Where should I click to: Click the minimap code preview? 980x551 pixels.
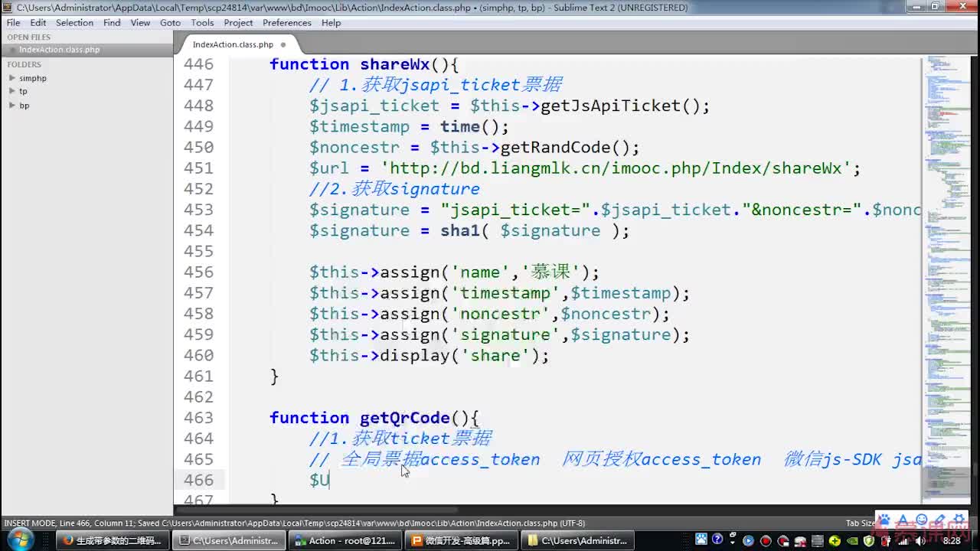click(x=948, y=230)
